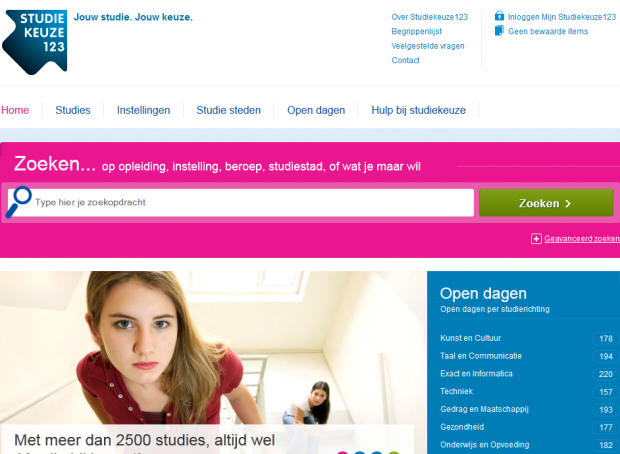Open the Studies menu item
The image size is (620, 454).
pos(73,110)
